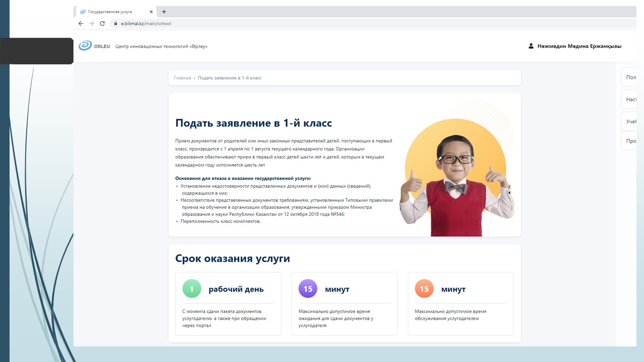Click the padlock icon in the address bar

[115, 24]
